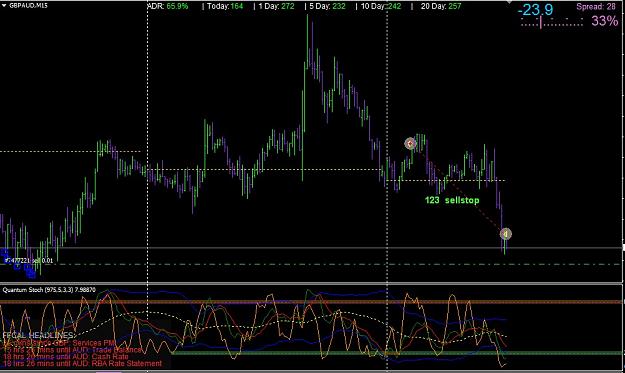Click the 'Spread: 28' readout
This screenshot has width=625, height=373.
tap(596, 7)
